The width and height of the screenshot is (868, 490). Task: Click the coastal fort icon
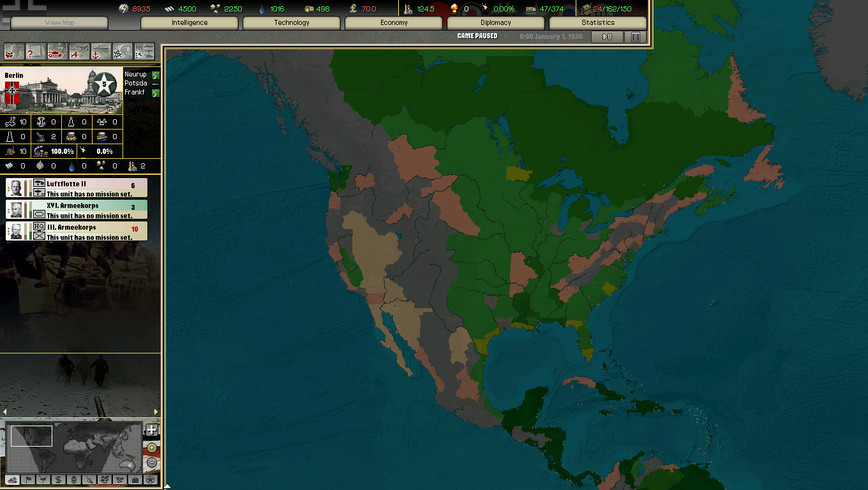tap(102, 137)
